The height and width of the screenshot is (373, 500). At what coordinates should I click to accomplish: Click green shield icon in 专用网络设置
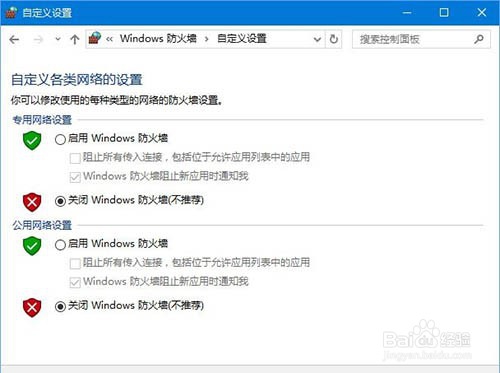[x=32, y=140]
